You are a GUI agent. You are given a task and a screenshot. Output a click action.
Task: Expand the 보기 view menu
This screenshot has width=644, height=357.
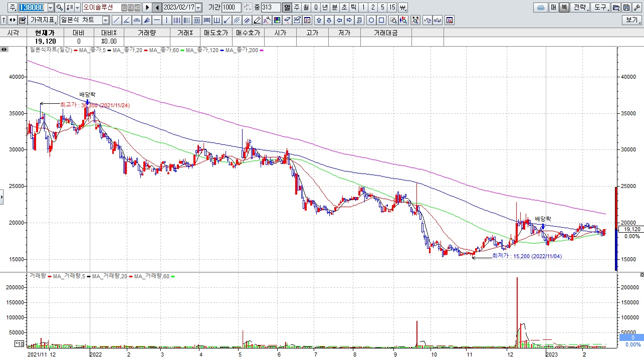[631, 20]
